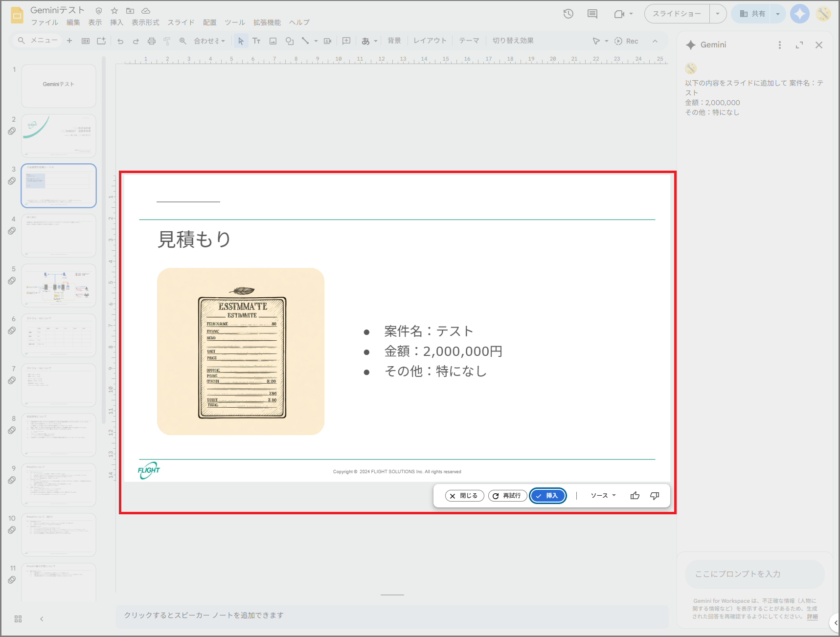840x637 pixels.
Task: Open the comments panel icon
Action: tap(592, 14)
